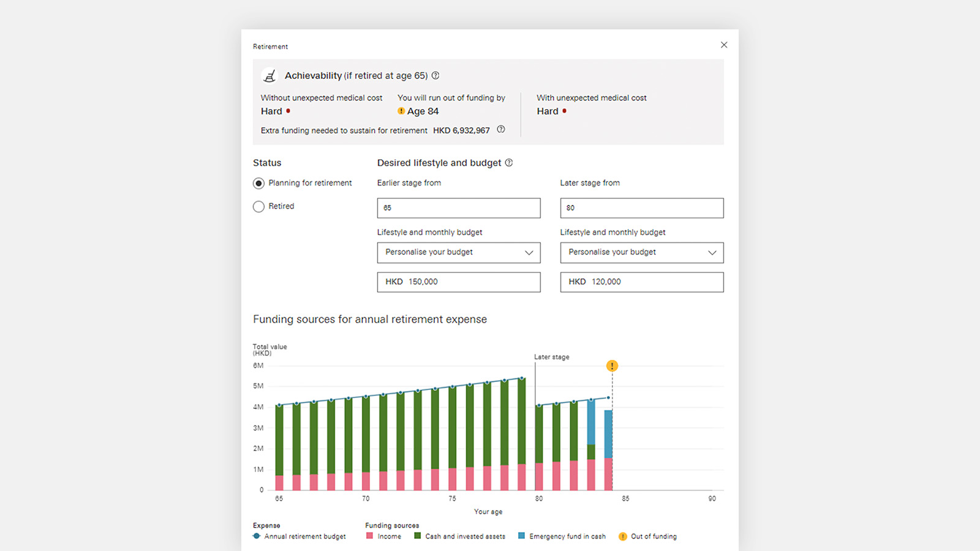Screen dimensions: 980x551
Task: Open the Achievability help tooltip
Action: pyautogui.click(x=435, y=75)
